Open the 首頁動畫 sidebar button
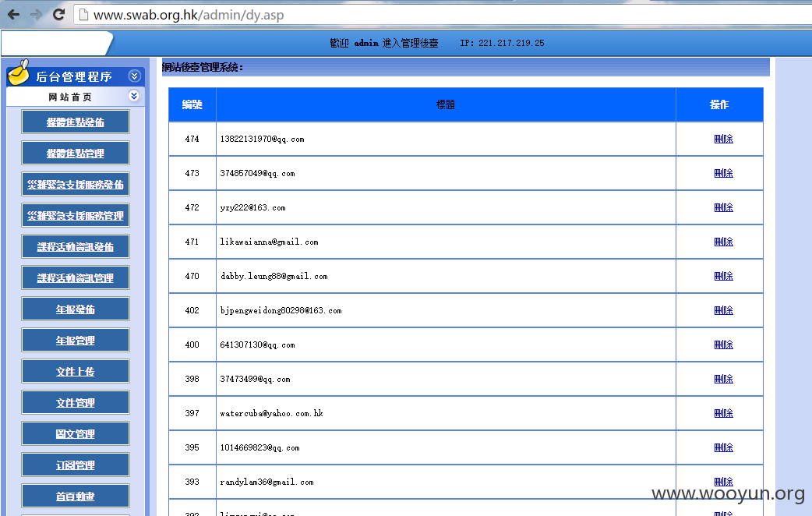This screenshot has height=516, width=812. [x=76, y=497]
